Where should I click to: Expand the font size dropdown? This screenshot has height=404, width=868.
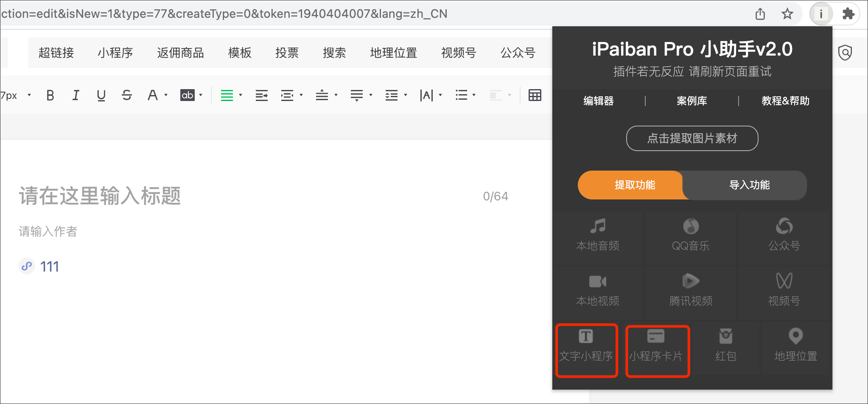pyautogui.click(x=29, y=95)
